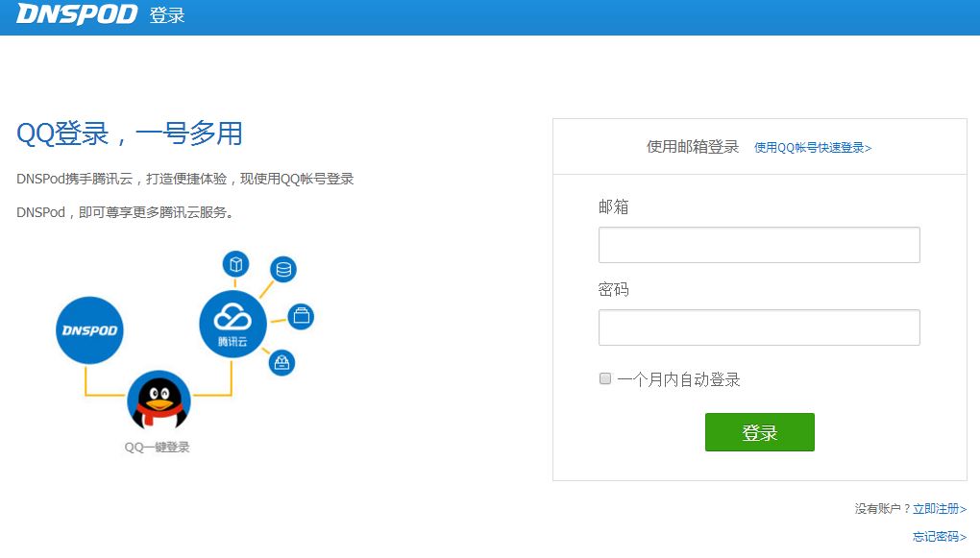This screenshot has width=980, height=558.
Task: Click the QQ一键登录 caption
Action: 157,447
